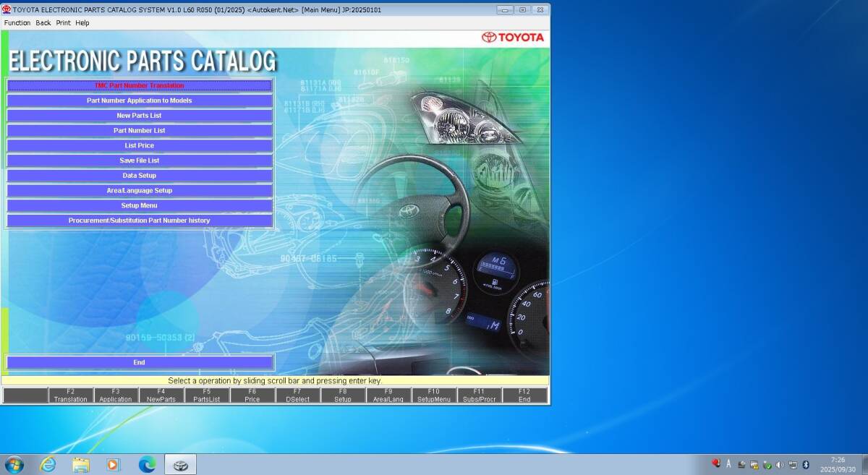
Task: Click the Bluetooth tray icon
Action: click(x=806, y=464)
